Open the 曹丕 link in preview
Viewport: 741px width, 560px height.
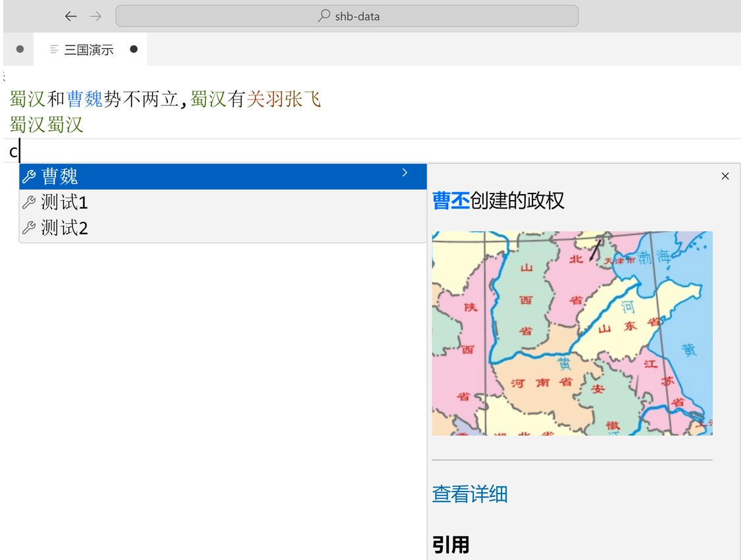451,201
